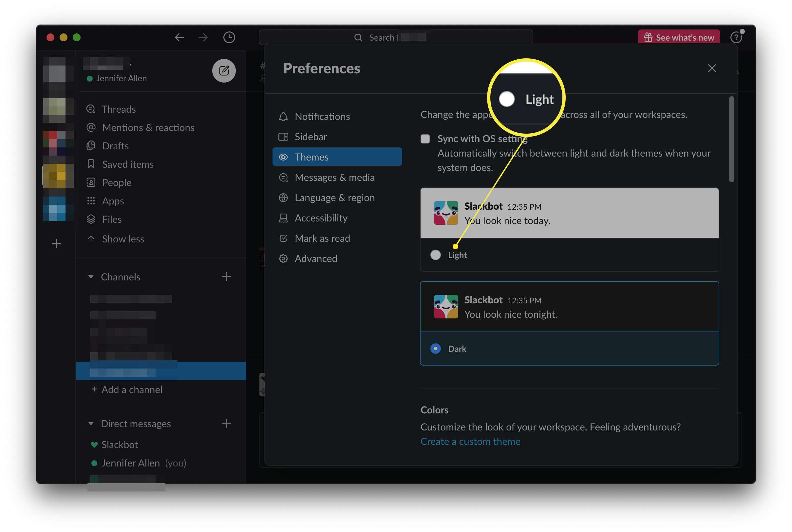
Task: Click the Preferences scrollbar thumb
Action: click(732, 139)
